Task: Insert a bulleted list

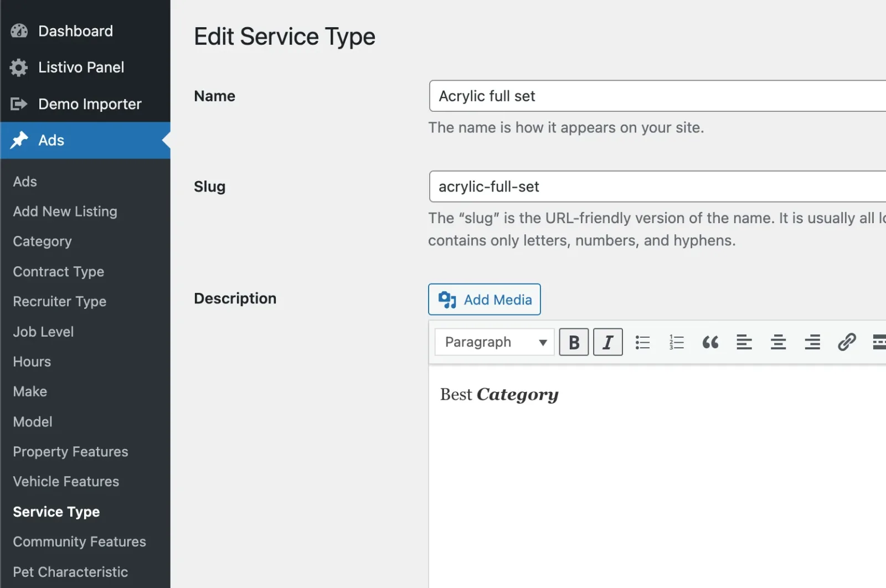Action: tap(642, 342)
